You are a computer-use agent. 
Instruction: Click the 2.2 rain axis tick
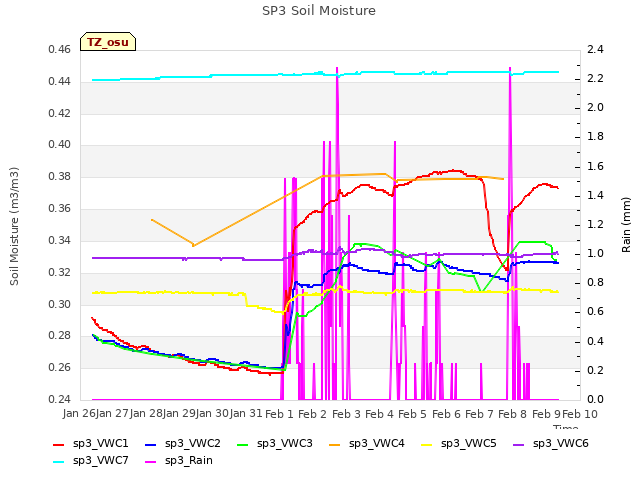(596, 79)
